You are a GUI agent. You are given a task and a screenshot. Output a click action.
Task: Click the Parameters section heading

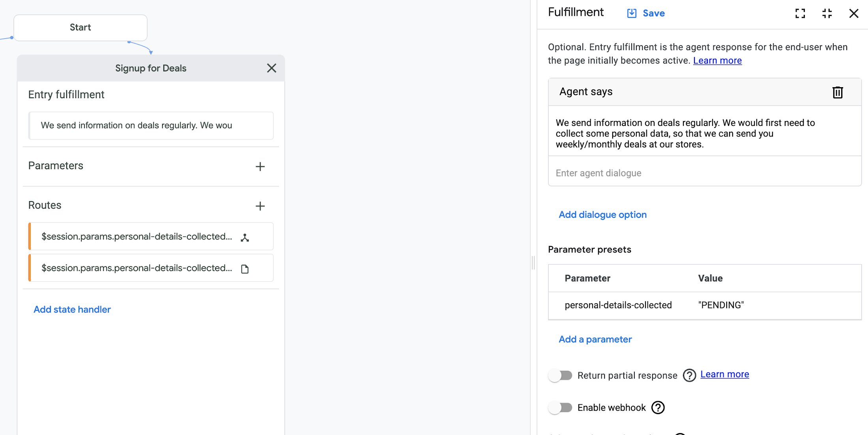[56, 166]
